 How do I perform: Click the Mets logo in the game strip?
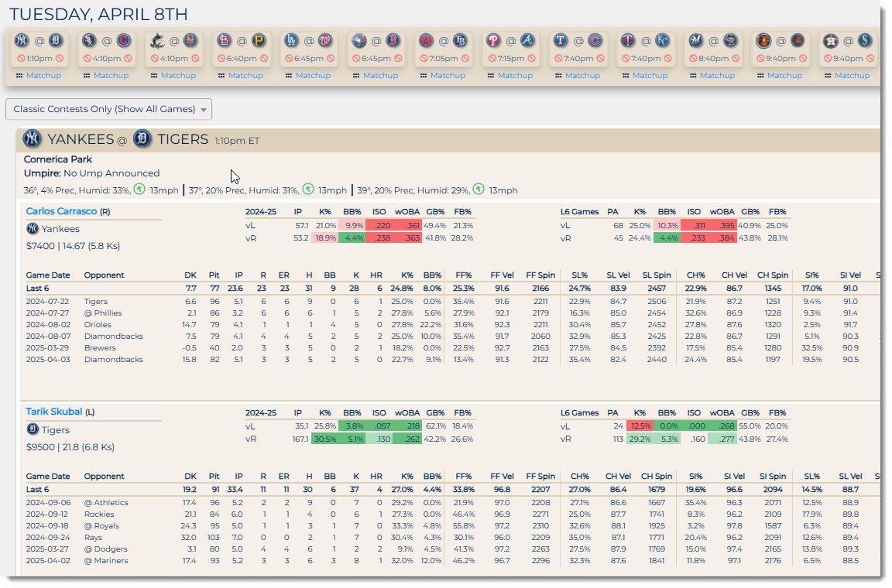[x=190, y=40]
